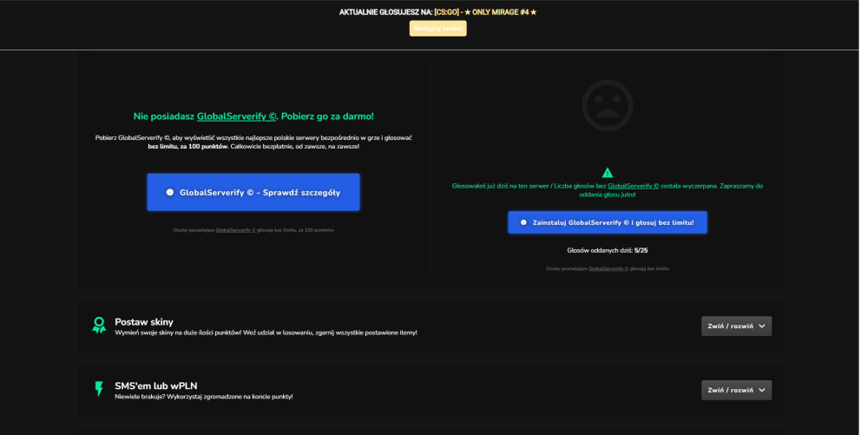868x435 pixels.
Task: Click the green warning triangle icon
Action: [608, 173]
